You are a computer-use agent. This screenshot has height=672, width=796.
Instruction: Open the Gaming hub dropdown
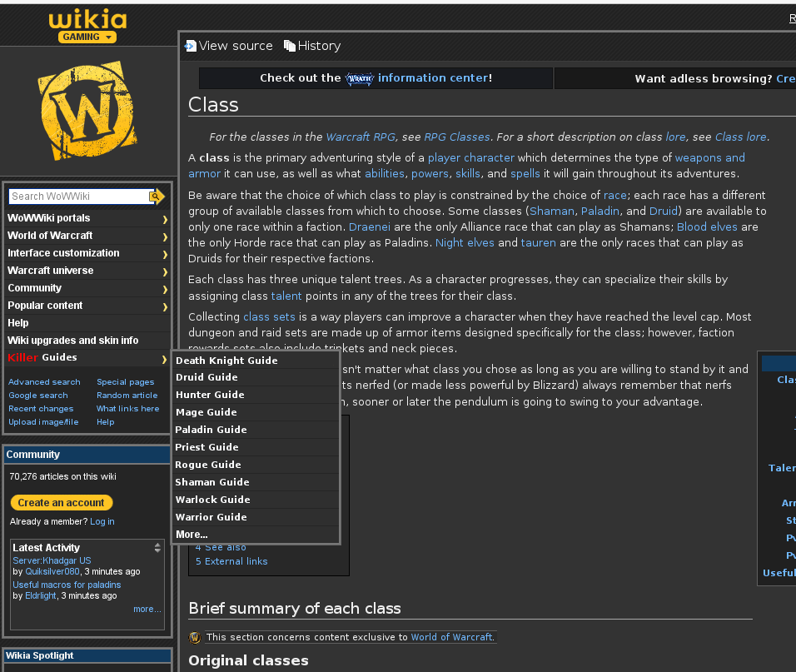coord(87,37)
